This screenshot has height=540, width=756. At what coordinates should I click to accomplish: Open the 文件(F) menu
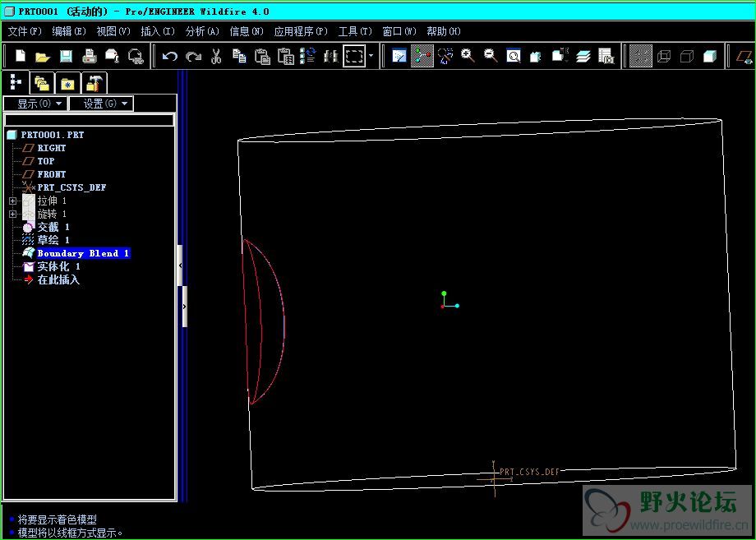tap(25, 31)
